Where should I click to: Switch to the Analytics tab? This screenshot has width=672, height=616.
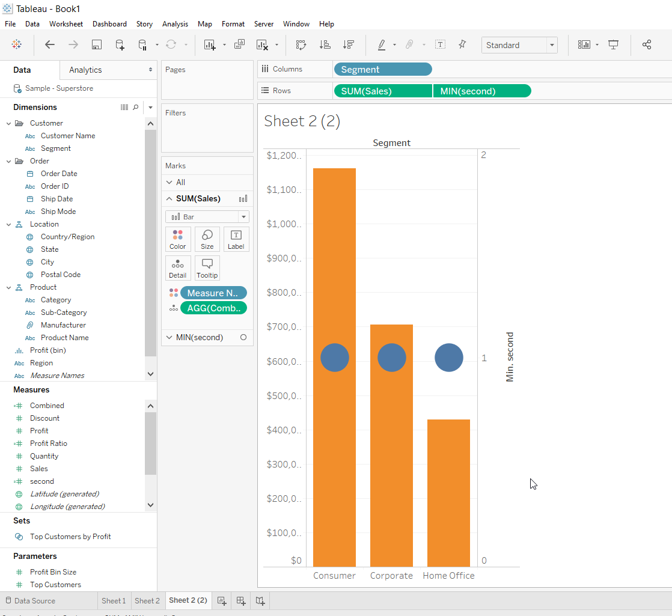coord(85,70)
